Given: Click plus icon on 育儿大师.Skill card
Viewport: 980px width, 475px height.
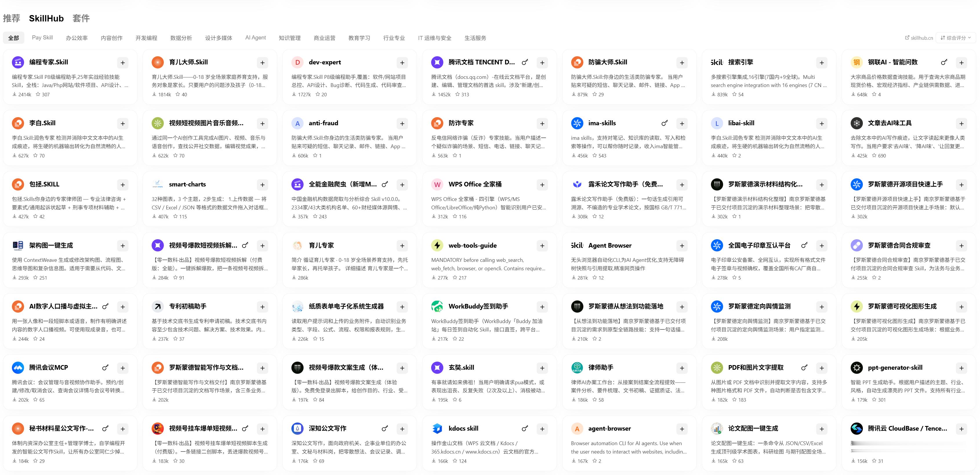Looking at the screenshot, I should coord(262,62).
